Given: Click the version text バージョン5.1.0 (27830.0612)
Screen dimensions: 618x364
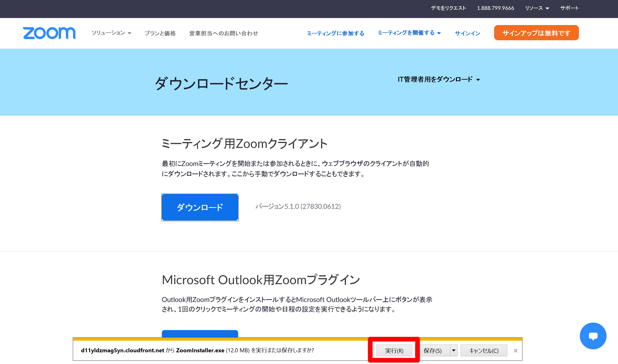Looking at the screenshot, I should click(x=298, y=206).
